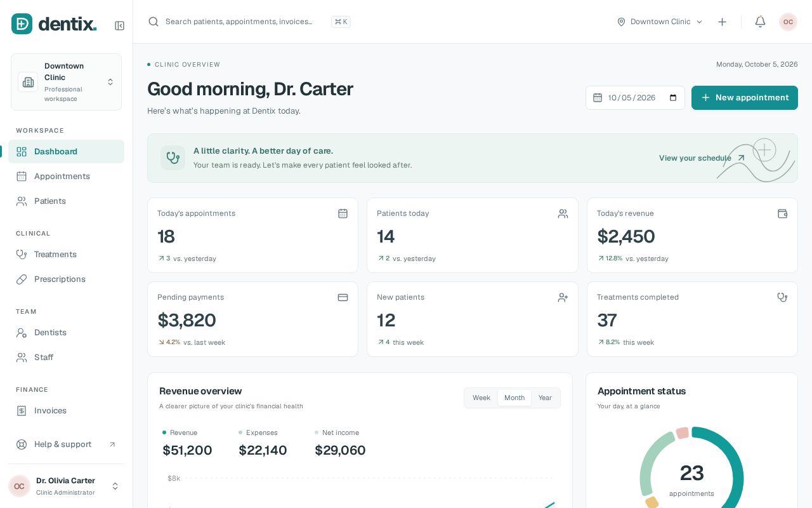Collapse the sidebar with the panel icon
The width and height of the screenshot is (812, 508).
tap(119, 25)
